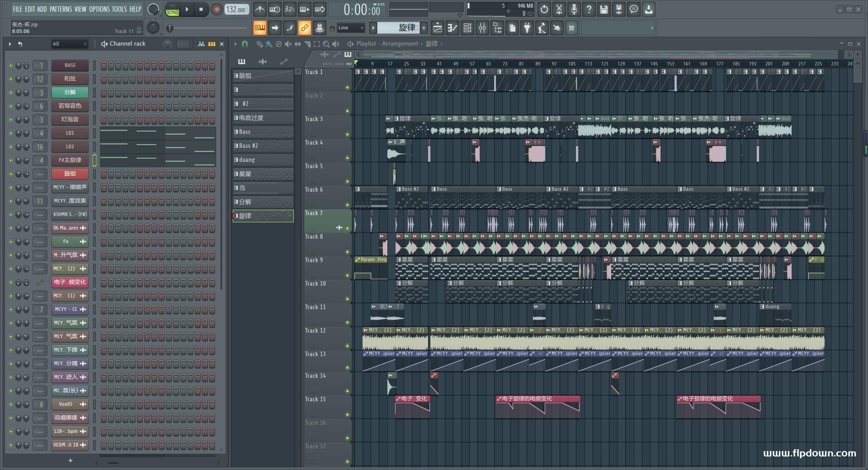Toggle link to controller orange button
The image size is (868, 470).
(x=305, y=28)
